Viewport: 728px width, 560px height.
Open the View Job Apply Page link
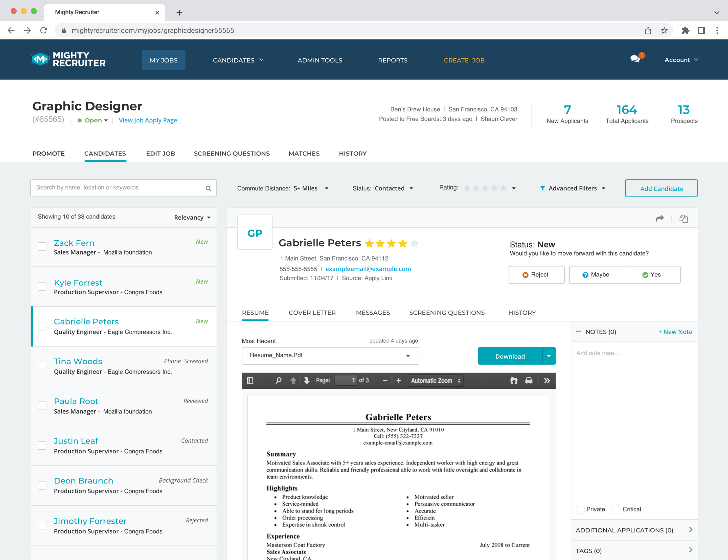coord(148,120)
